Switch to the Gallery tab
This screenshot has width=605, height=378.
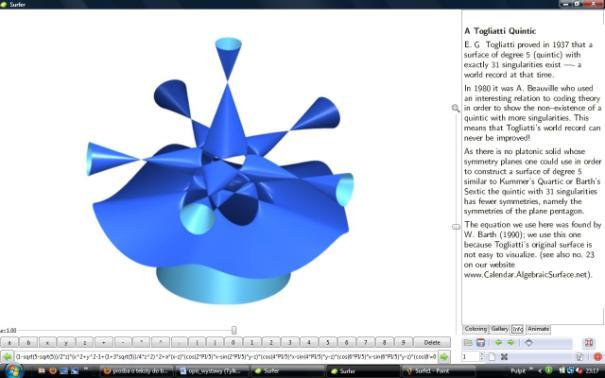coord(499,329)
